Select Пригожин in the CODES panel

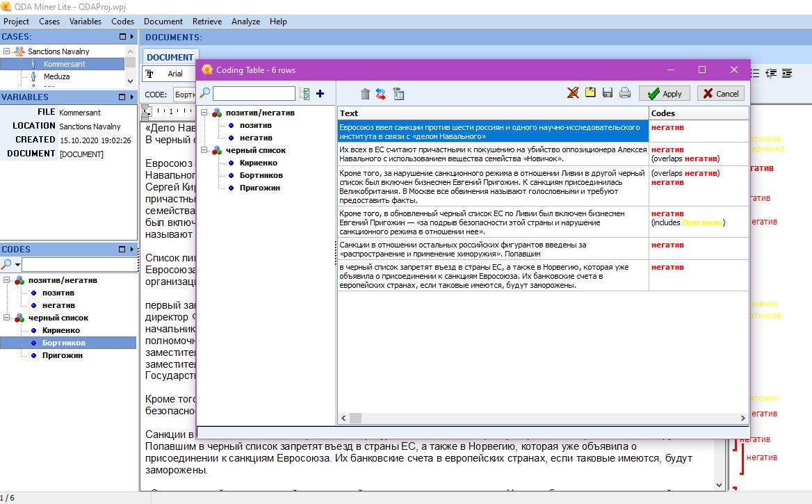62,355
